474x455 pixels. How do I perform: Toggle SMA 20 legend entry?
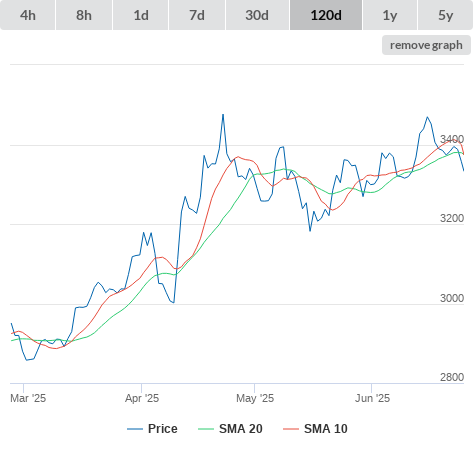pos(241,429)
